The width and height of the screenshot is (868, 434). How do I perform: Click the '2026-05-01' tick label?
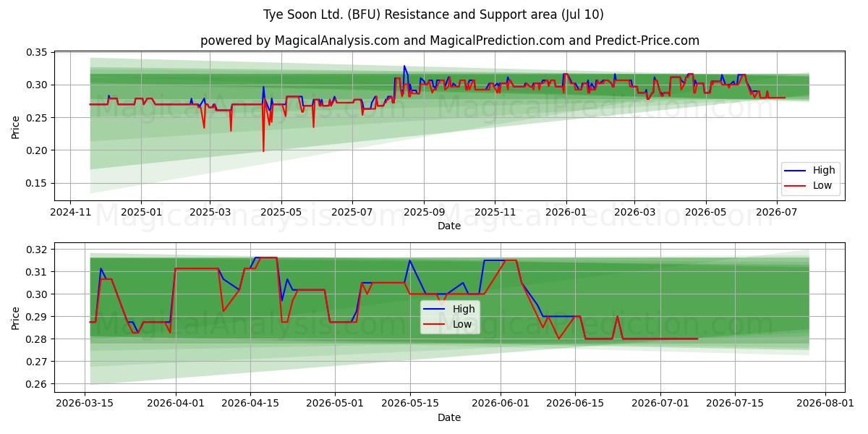point(336,404)
